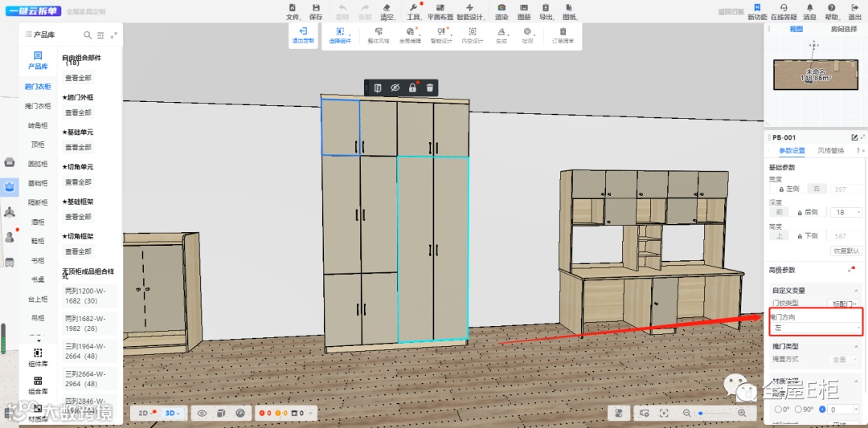This screenshot has width=868, height=428.
Task: Open 整体风格 overall style tool
Action: [x=379, y=36]
